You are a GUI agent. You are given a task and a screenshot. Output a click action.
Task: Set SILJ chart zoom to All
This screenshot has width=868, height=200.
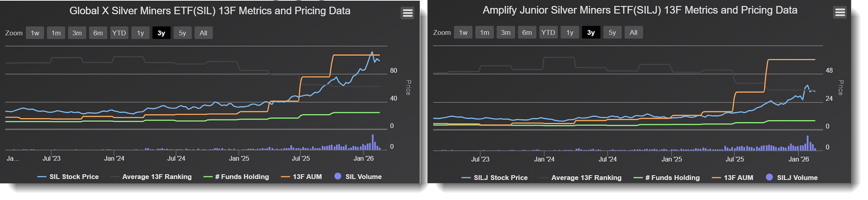click(634, 33)
